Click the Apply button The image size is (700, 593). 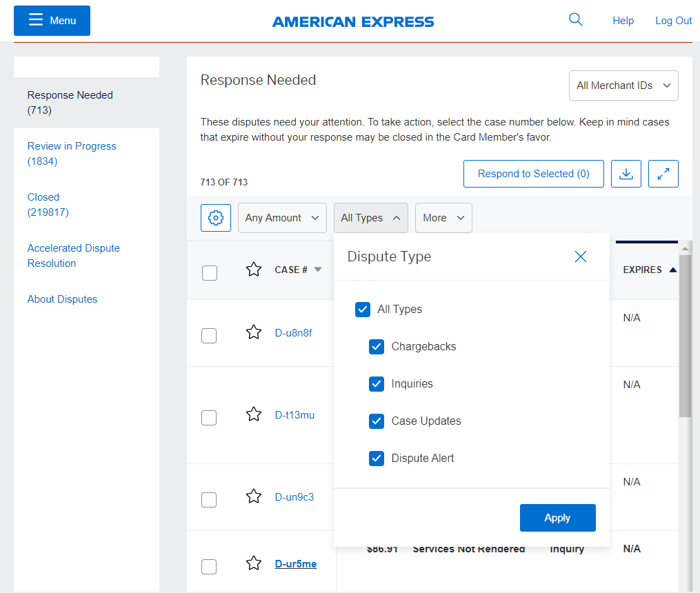coord(557,517)
